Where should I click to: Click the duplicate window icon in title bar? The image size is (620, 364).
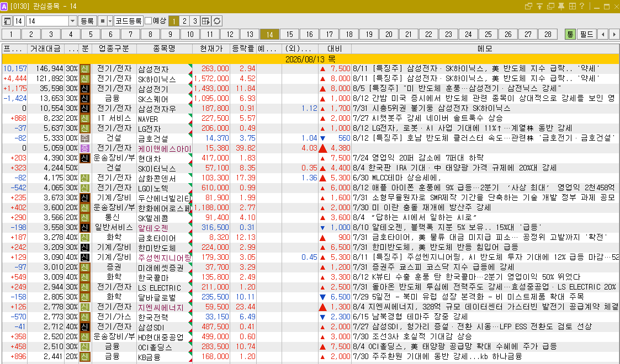(x=550, y=6)
